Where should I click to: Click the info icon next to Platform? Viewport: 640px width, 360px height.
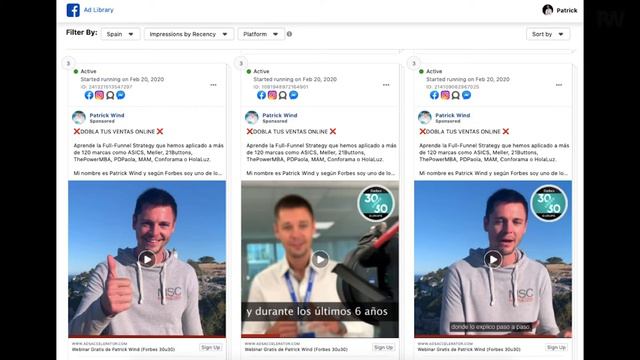(x=289, y=34)
